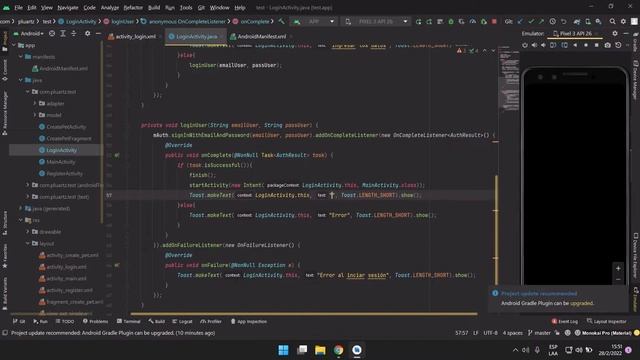Open the Terminal tool window
This screenshot has width=640, height=360.
pos(128,322)
